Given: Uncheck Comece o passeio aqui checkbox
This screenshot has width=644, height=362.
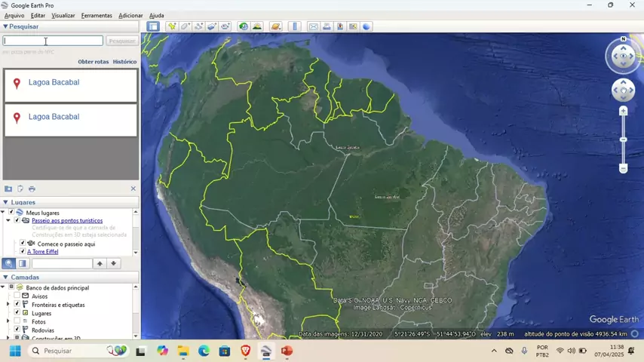Looking at the screenshot, I should tap(23, 244).
